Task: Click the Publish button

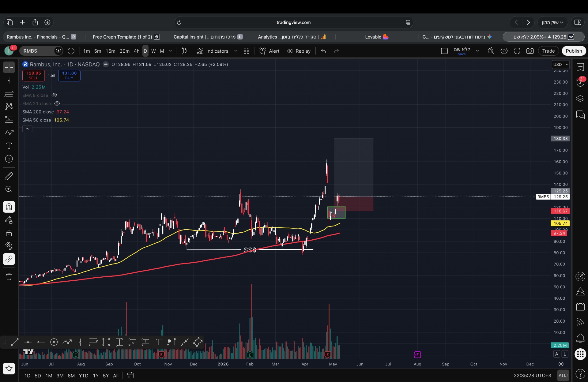Action: pyautogui.click(x=574, y=51)
